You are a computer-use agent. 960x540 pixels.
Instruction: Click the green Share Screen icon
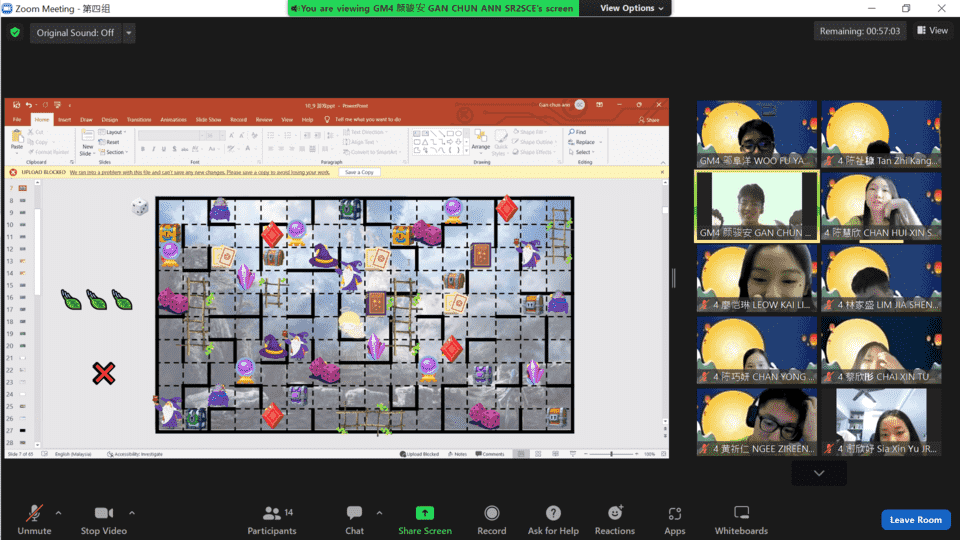coord(425,513)
